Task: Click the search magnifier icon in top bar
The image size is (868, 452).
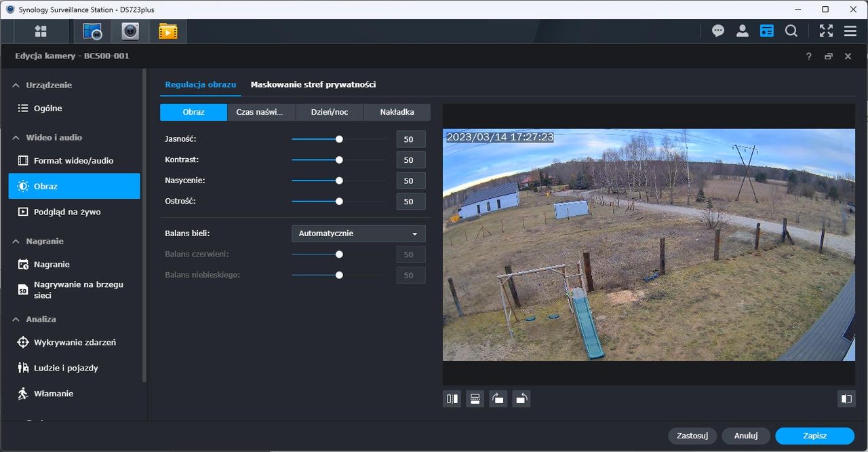Action: point(791,31)
